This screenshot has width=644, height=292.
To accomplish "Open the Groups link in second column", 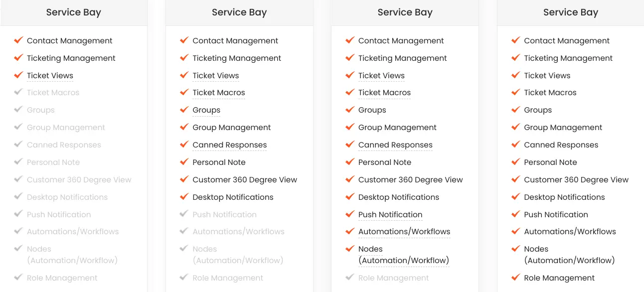I will [x=206, y=110].
